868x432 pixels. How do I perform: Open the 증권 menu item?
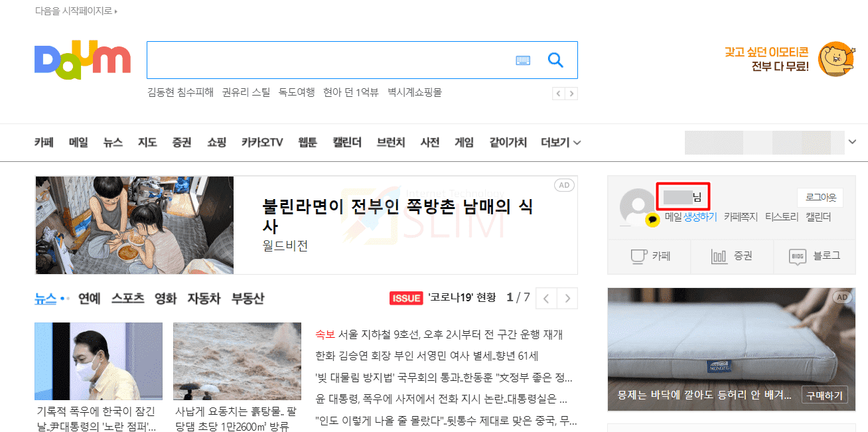pos(182,142)
